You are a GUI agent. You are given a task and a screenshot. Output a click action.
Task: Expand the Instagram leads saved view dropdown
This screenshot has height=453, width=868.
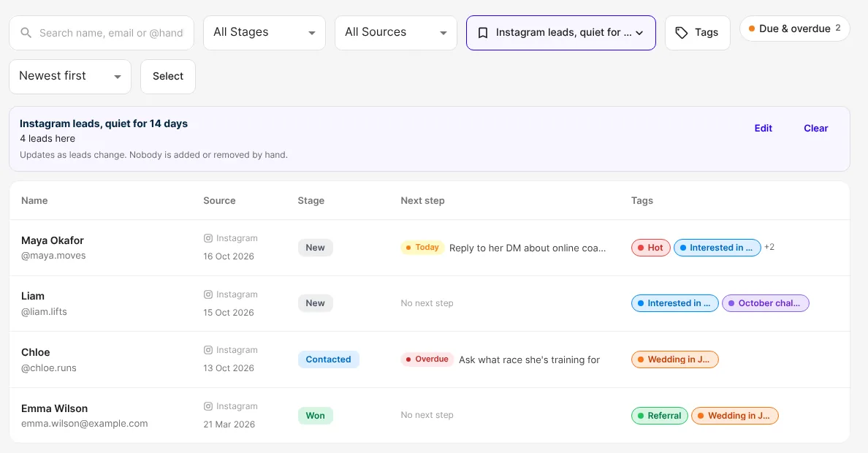tap(561, 33)
